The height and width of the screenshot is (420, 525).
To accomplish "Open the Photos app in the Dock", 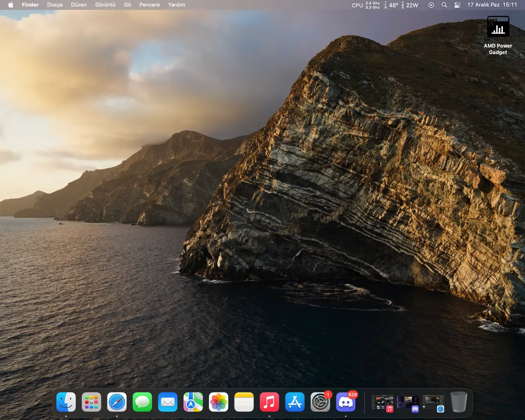I will [219, 402].
